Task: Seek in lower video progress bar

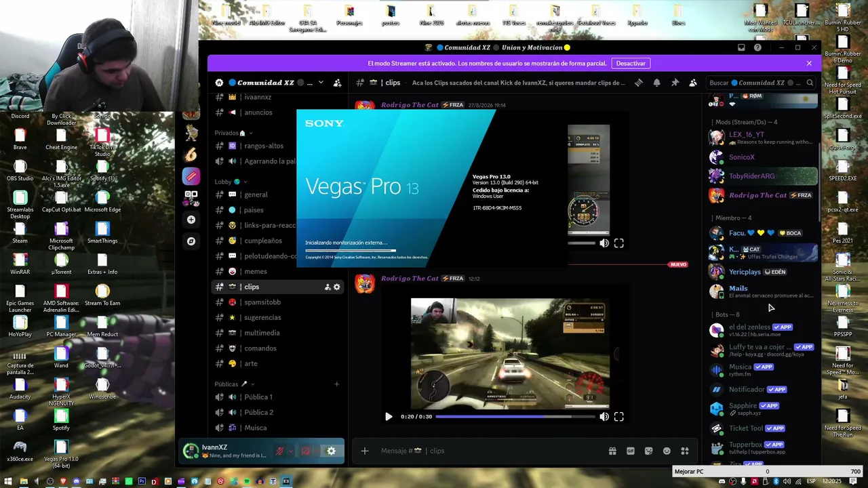Action: pos(515,417)
